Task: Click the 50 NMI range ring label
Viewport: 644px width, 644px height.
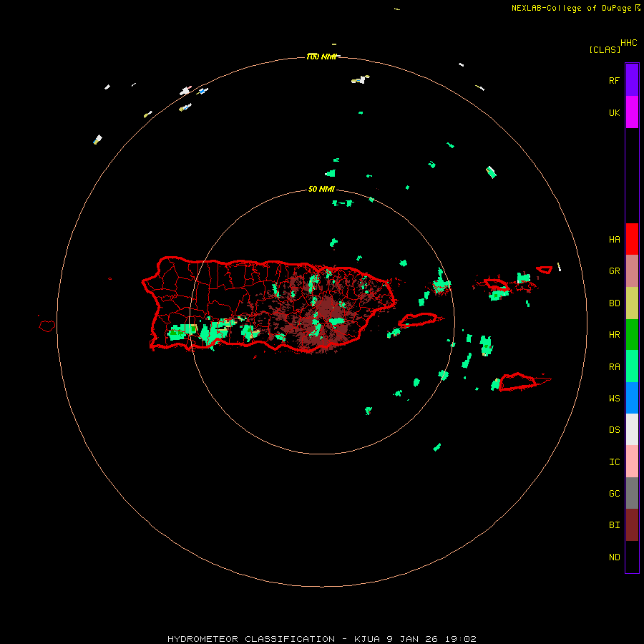Action: [321, 189]
